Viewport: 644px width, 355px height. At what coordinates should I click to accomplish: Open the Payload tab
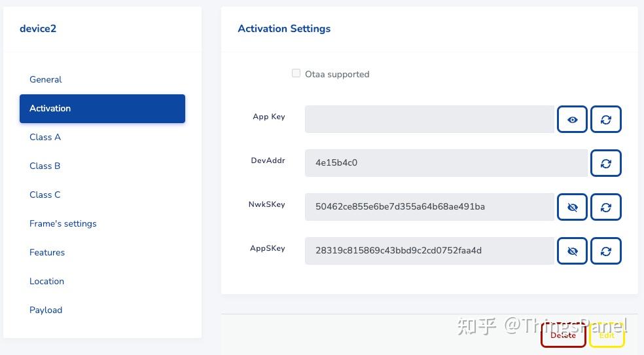pyautogui.click(x=46, y=310)
